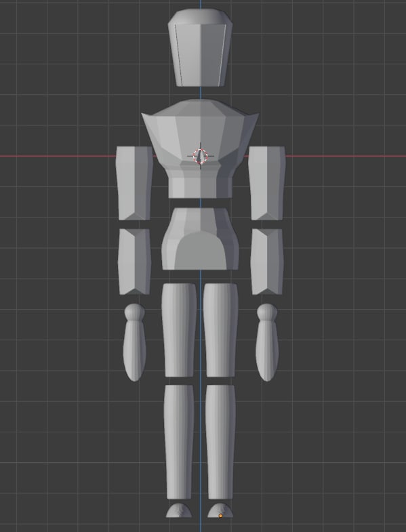Select the upper arm on screen right

pyautogui.click(x=266, y=183)
